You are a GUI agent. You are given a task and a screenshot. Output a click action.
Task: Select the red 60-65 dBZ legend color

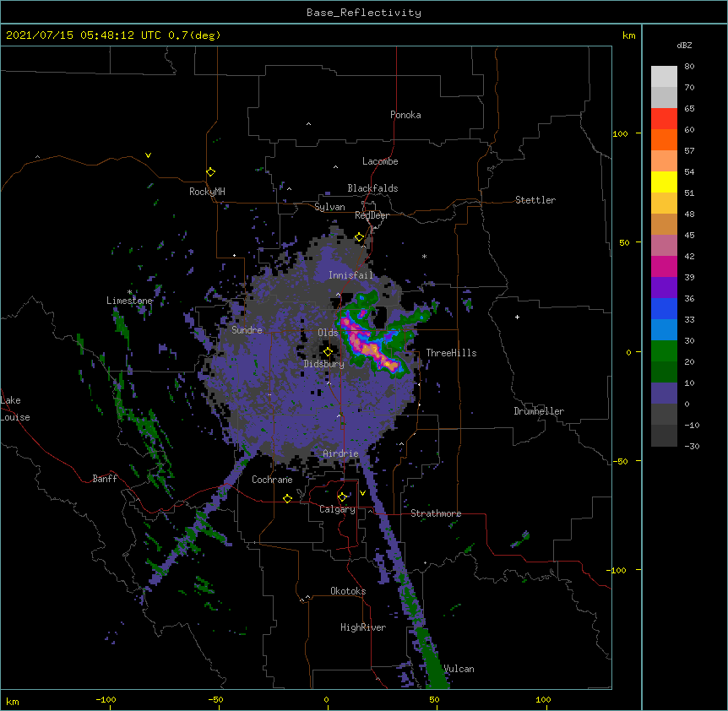coord(664,119)
